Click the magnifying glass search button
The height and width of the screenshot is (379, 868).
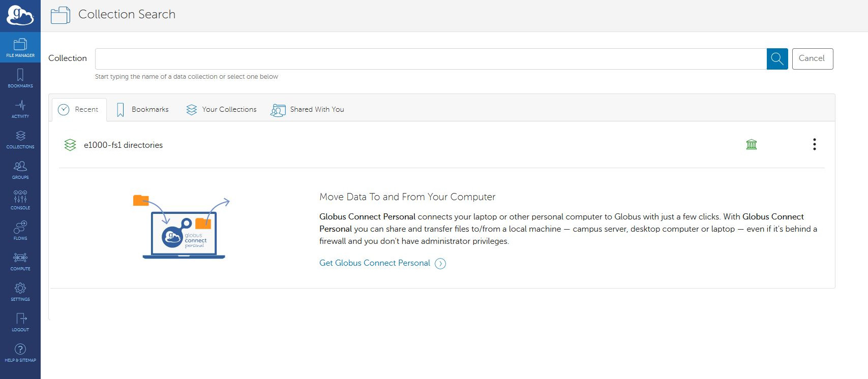tap(777, 59)
